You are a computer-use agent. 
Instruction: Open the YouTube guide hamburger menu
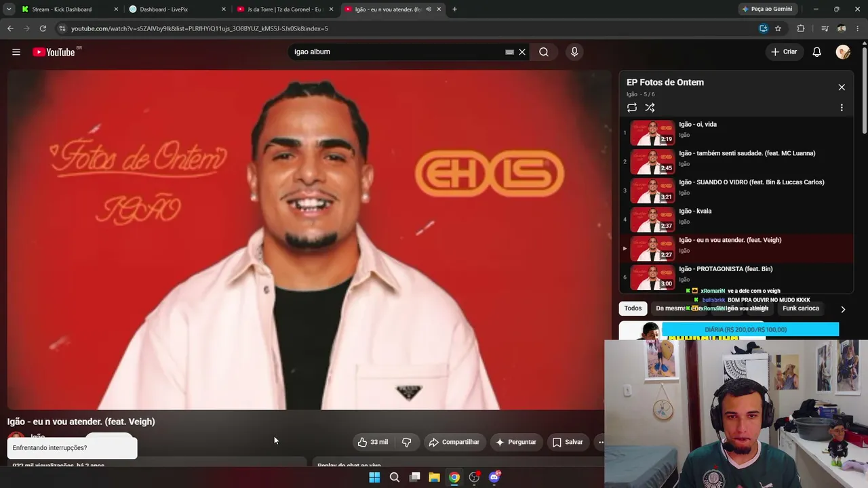(x=16, y=52)
